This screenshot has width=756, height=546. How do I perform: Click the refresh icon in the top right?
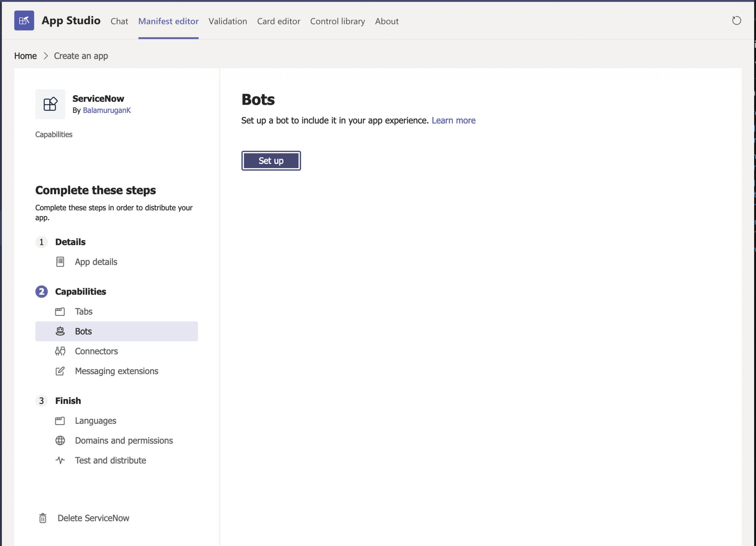pyautogui.click(x=736, y=21)
